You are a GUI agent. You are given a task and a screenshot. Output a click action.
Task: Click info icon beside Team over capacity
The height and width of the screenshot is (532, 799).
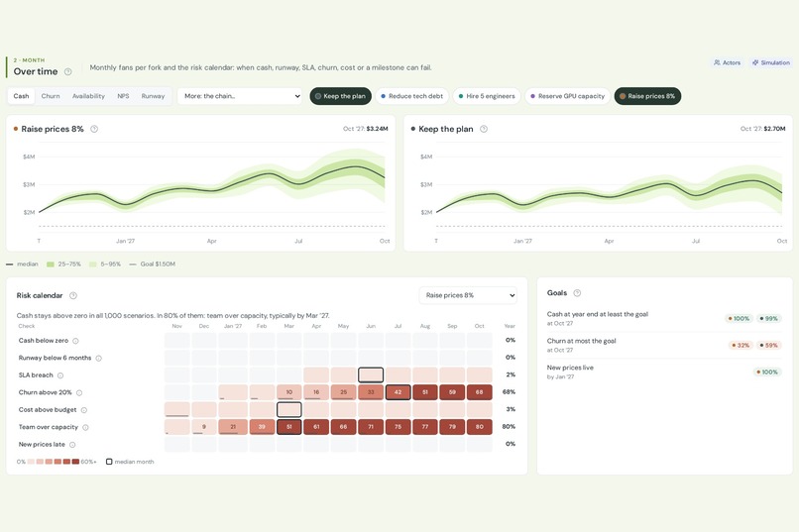coord(85,427)
